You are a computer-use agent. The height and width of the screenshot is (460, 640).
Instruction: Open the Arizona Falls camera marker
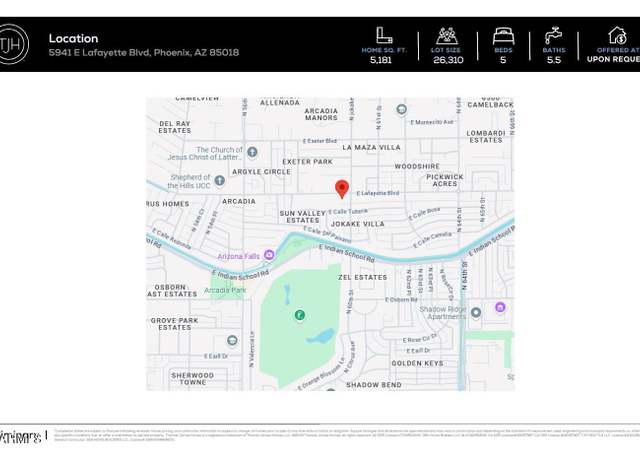(x=269, y=255)
